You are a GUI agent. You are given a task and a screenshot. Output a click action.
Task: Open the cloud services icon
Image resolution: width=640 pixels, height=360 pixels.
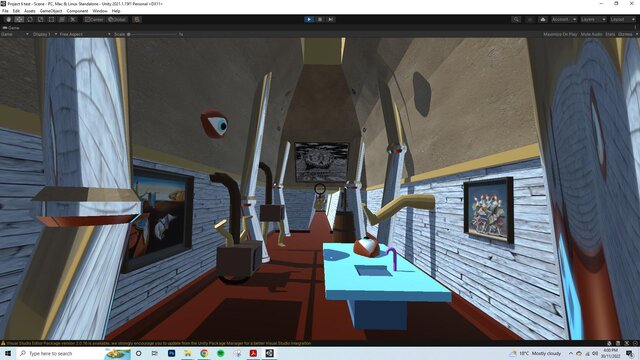[543, 19]
